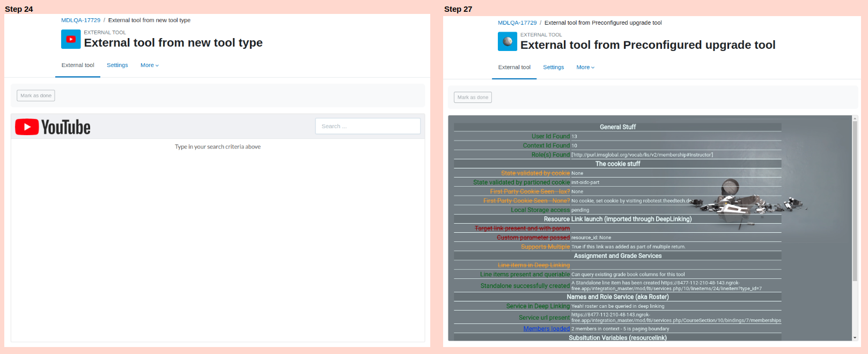Click the 'User Id Found' row label
The width and height of the screenshot is (868, 354).
click(550, 136)
